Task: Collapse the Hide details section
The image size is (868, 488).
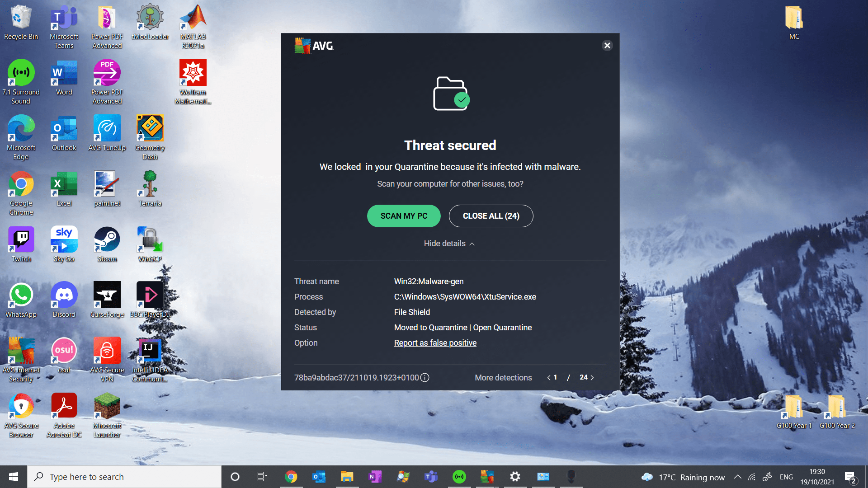Action: 449,244
